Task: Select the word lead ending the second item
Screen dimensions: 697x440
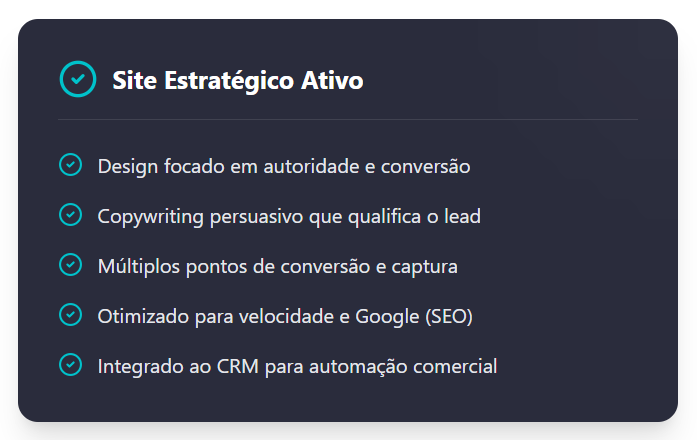Action: (x=462, y=216)
